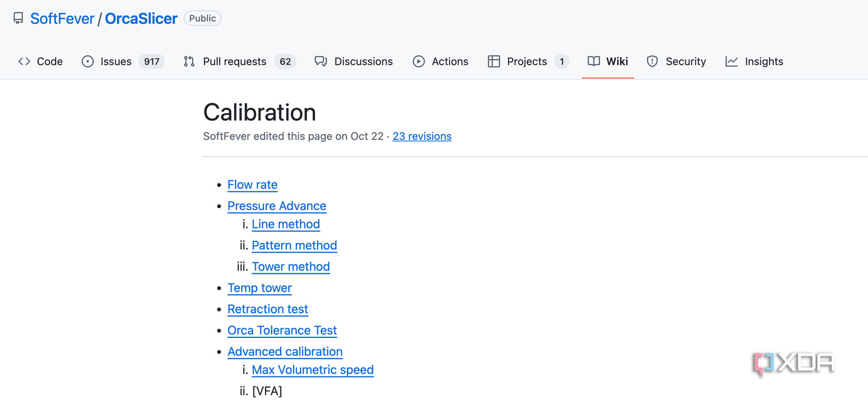Screen dimensions: 868x411
Task: Click the Projects table icon
Action: pos(494,61)
